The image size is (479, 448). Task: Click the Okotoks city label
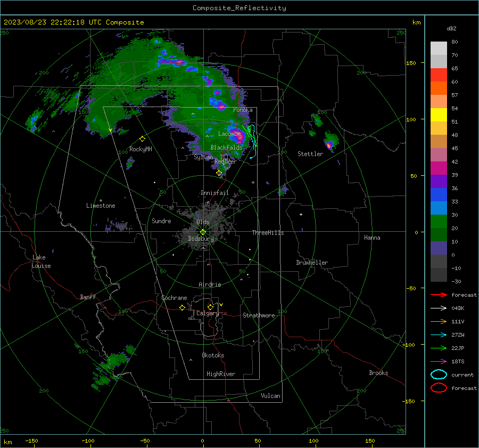pyautogui.click(x=213, y=355)
